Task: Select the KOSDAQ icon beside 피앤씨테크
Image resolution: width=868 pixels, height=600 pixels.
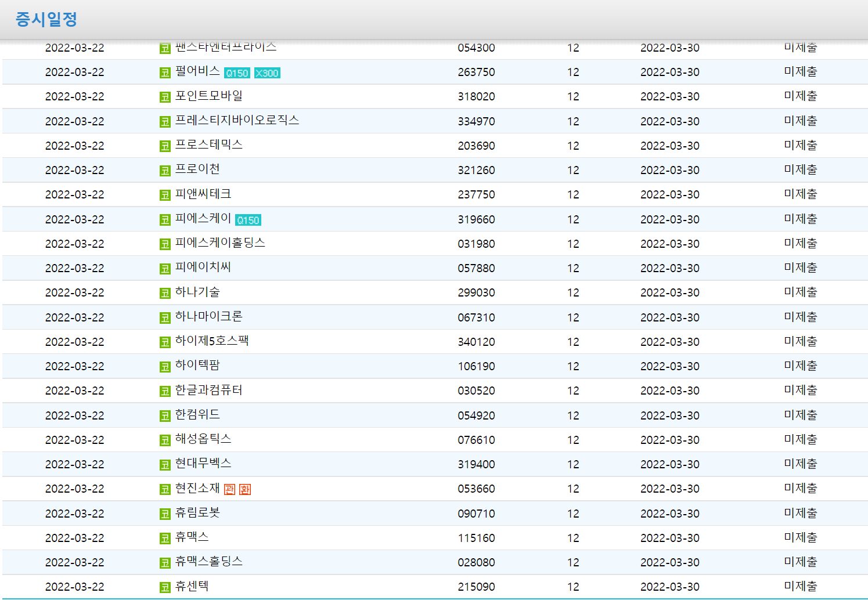Action: pyautogui.click(x=165, y=195)
